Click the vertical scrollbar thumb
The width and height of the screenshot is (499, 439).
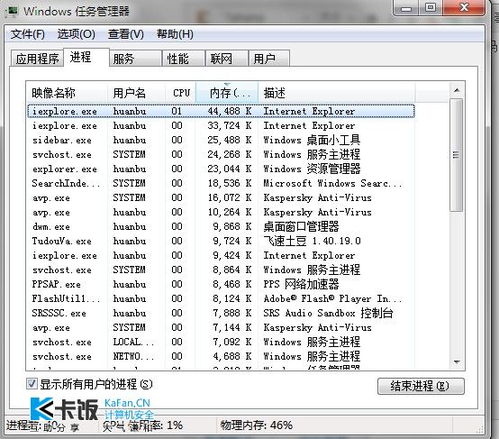pyautogui.click(x=457, y=155)
